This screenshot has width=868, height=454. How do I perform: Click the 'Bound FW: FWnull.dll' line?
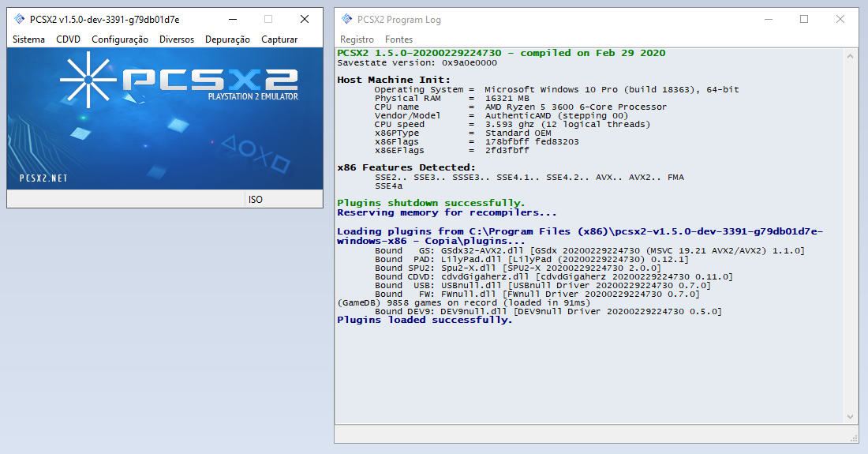click(537, 294)
